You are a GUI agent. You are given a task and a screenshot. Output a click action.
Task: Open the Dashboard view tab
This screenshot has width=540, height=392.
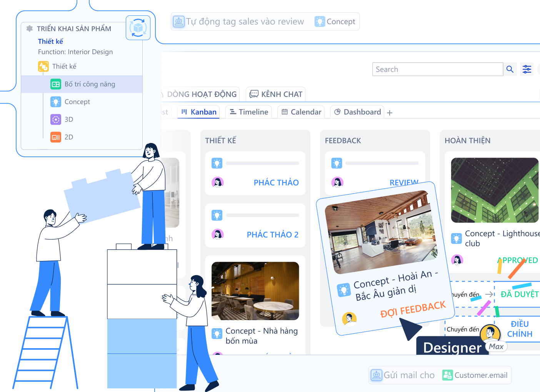click(357, 112)
